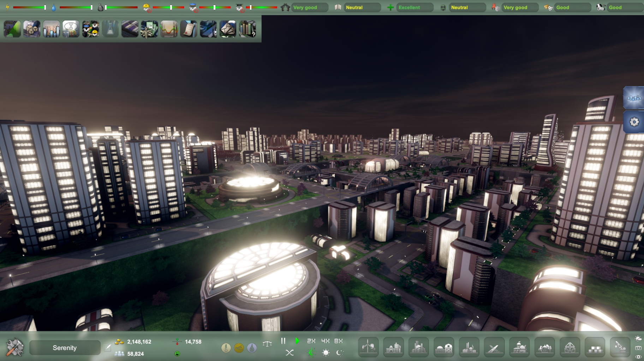This screenshot has width=644, height=361.
Task: Set game speed to 2X
Action: (x=311, y=341)
